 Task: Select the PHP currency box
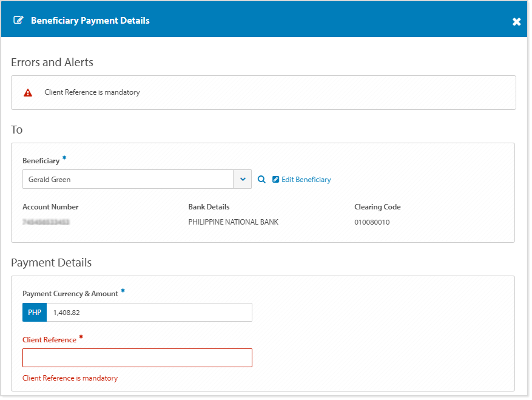pos(35,313)
